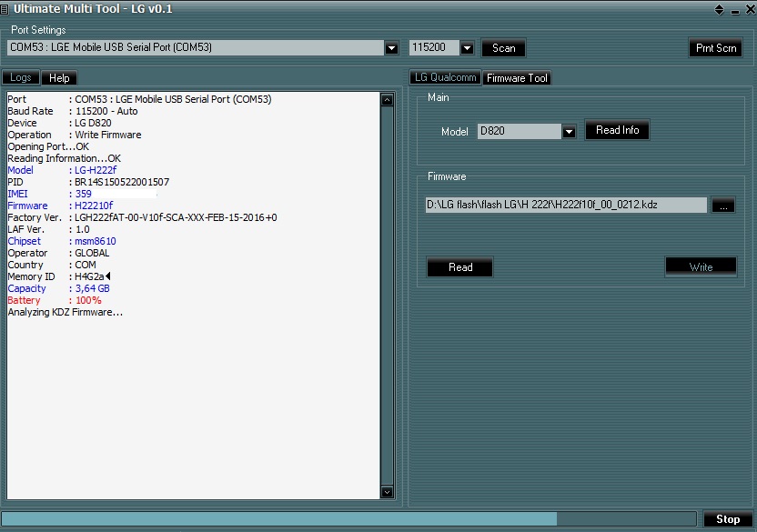
Task: Click the log vertical scrollbar track
Action: pyautogui.click(x=387, y=296)
